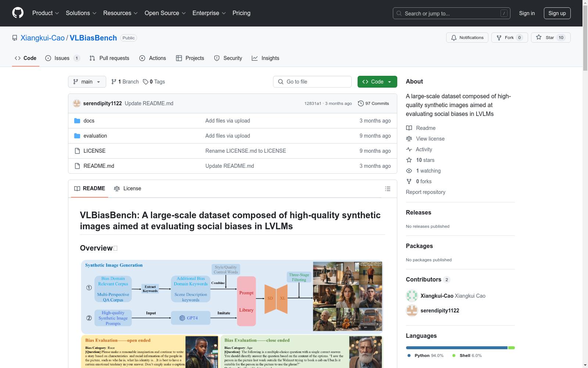Image resolution: width=588 pixels, height=368 pixels.
Task: Click the commit hash 12831a1
Action: pos(313,103)
